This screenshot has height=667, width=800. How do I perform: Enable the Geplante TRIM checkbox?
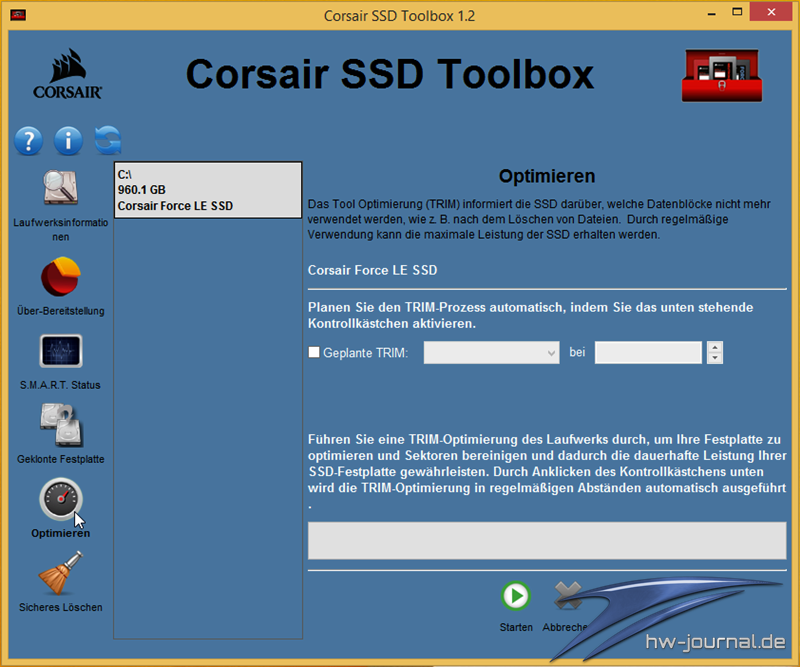(314, 352)
